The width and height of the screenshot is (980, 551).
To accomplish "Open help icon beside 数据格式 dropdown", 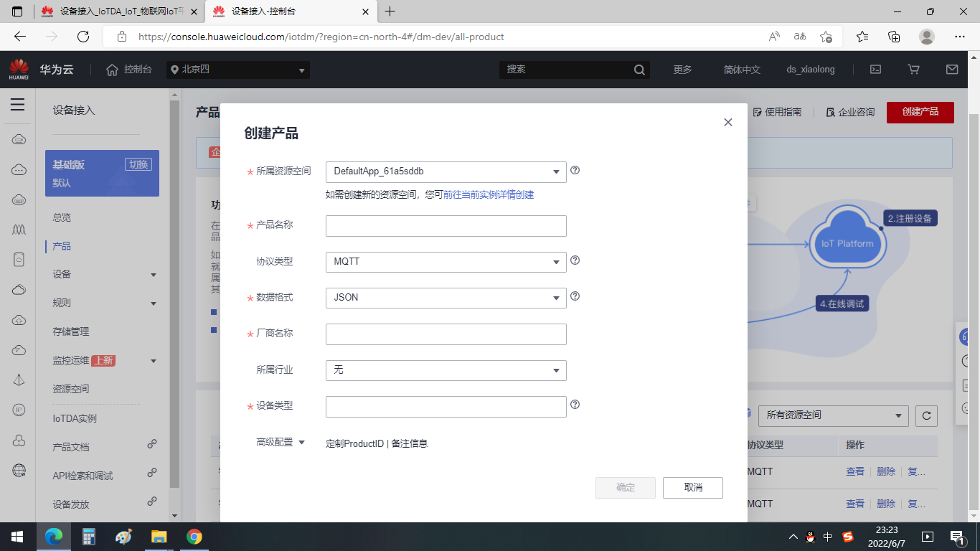I will tap(575, 296).
